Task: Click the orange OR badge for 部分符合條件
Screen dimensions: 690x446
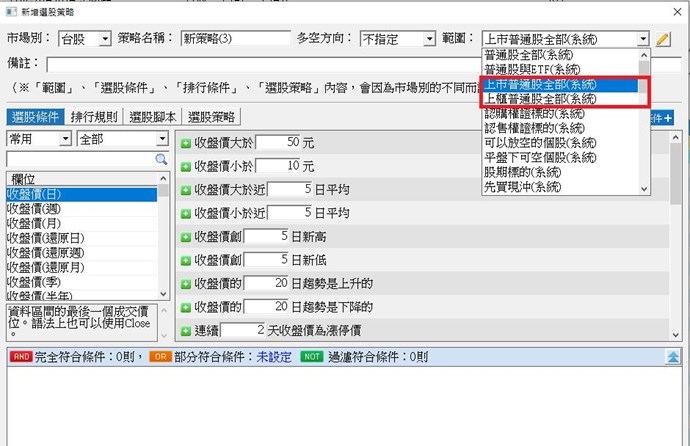Action: point(160,356)
